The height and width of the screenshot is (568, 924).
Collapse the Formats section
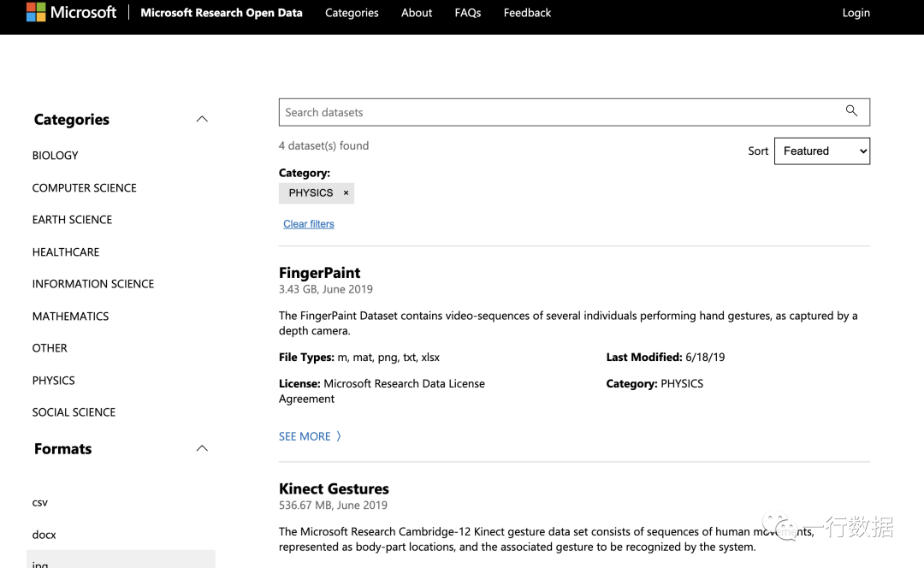[202, 448]
